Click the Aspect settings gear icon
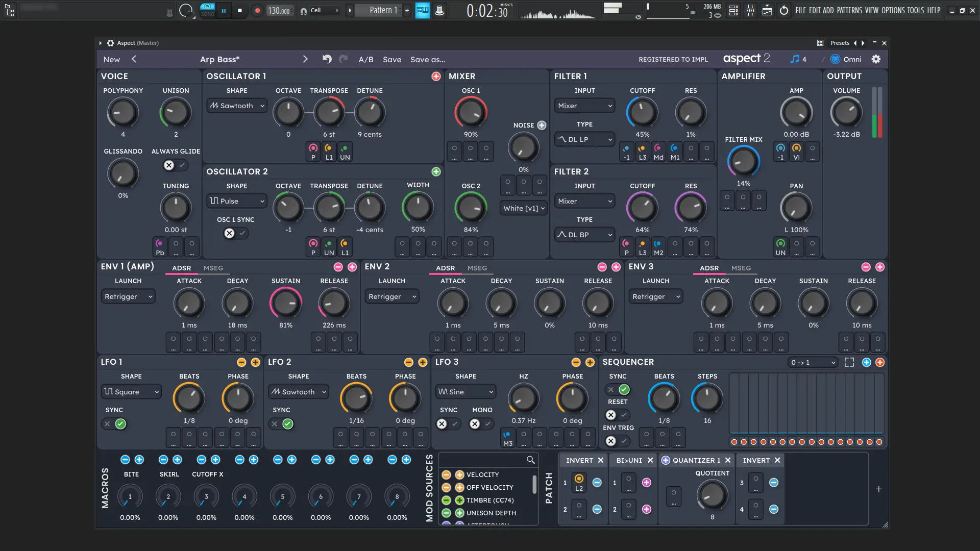The image size is (980, 551). [x=876, y=59]
